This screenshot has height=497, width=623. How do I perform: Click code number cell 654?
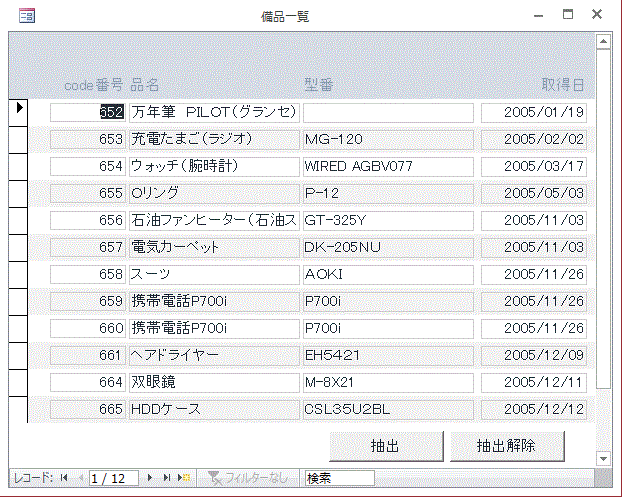coord(88,166)
